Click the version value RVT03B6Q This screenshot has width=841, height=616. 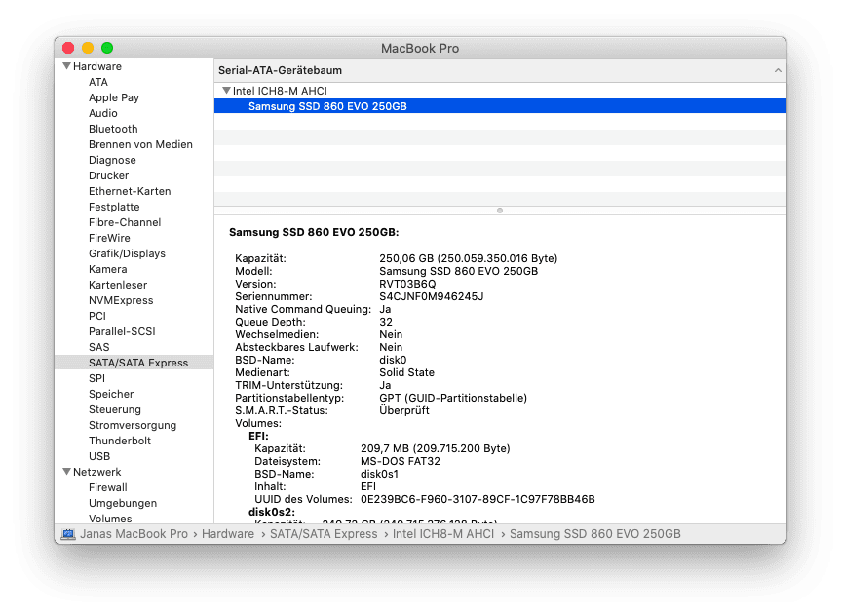point(407,284)
